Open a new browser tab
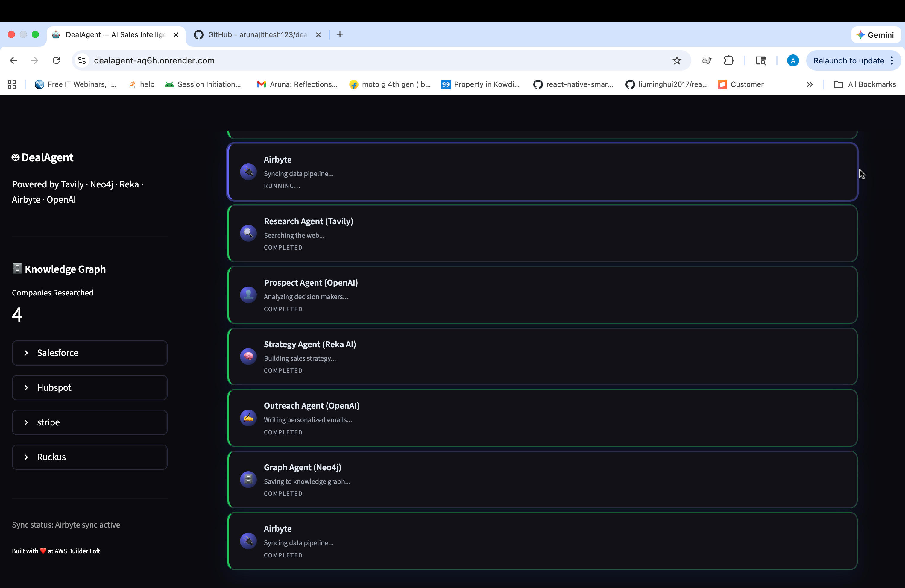905x588 pixels. 340,35
